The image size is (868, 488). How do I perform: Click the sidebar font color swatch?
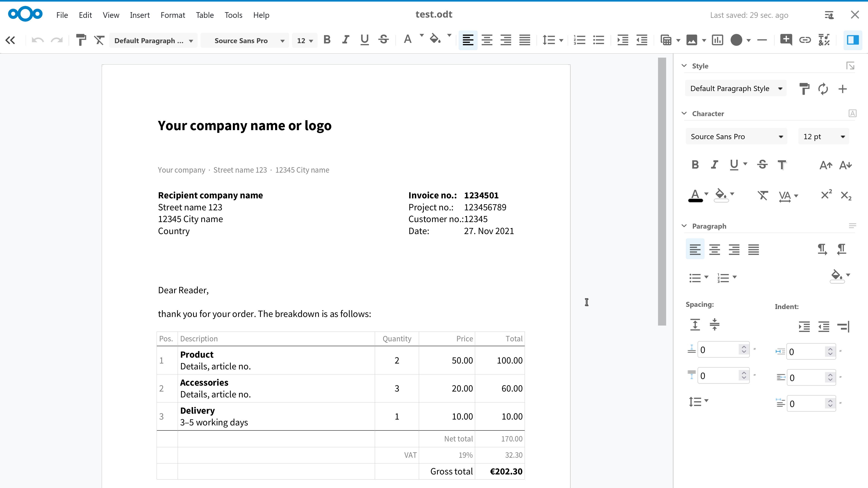pos(695,195)
